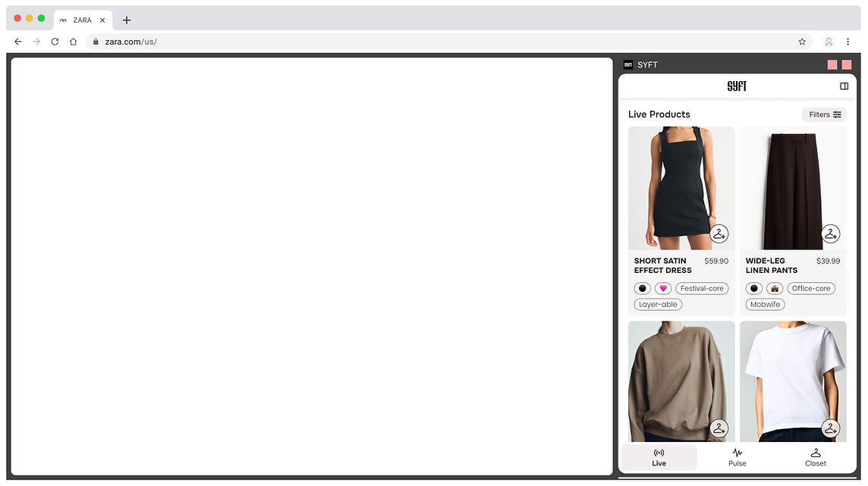Select the ZARA browser tab
Viewport: 868px width, 486px height.
(83, 20)
